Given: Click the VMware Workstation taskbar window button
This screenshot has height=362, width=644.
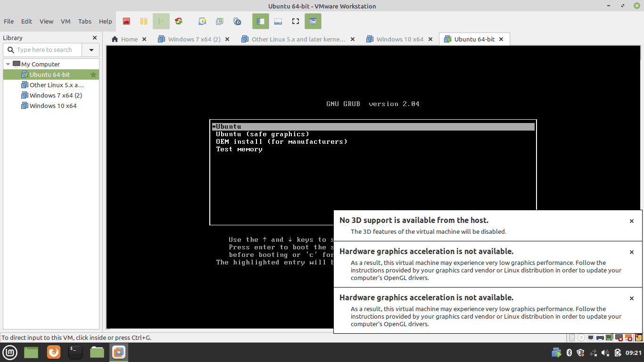Looking at the screenshot, I should [x=119, y=352].
